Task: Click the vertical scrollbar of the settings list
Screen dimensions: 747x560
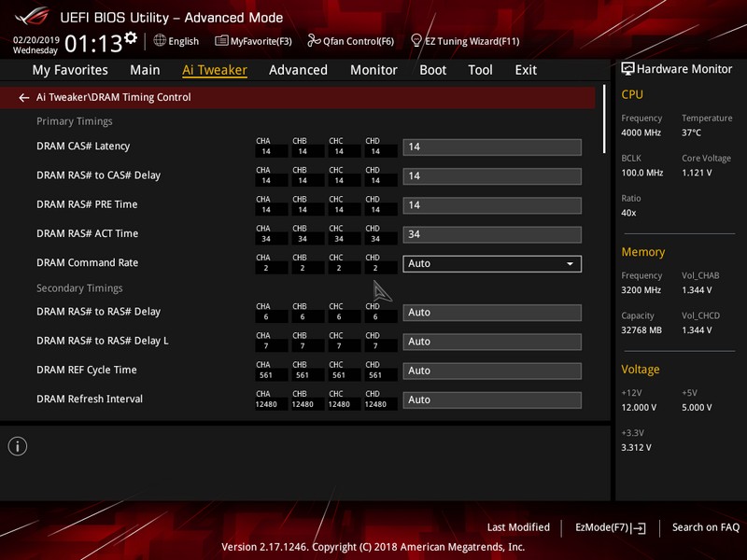Action: [605, 121]
